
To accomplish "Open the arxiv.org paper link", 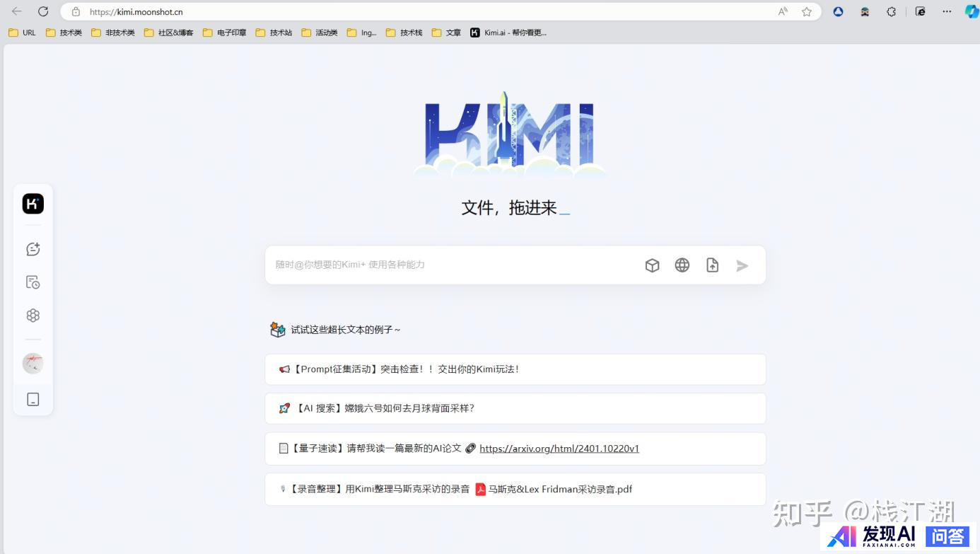I will tap(559, 449).
